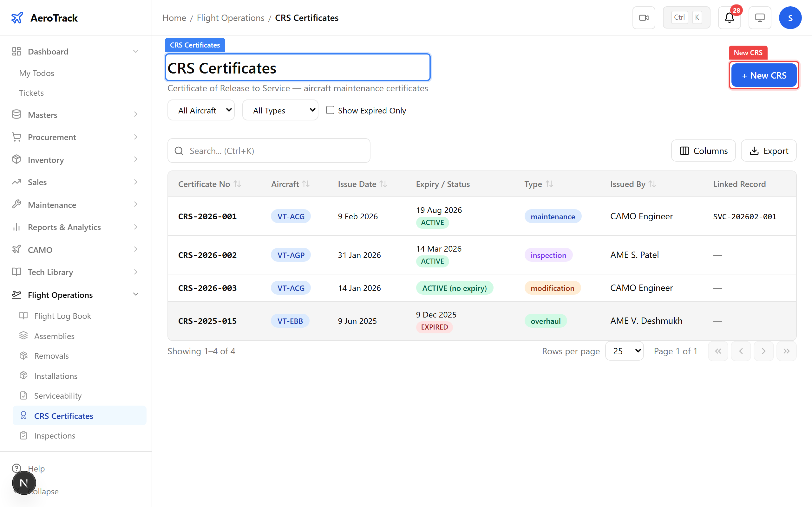Click the monitor/display icon near the profile avatar
The width and height of the screenshot is (812, 507).
pos(760,17)
